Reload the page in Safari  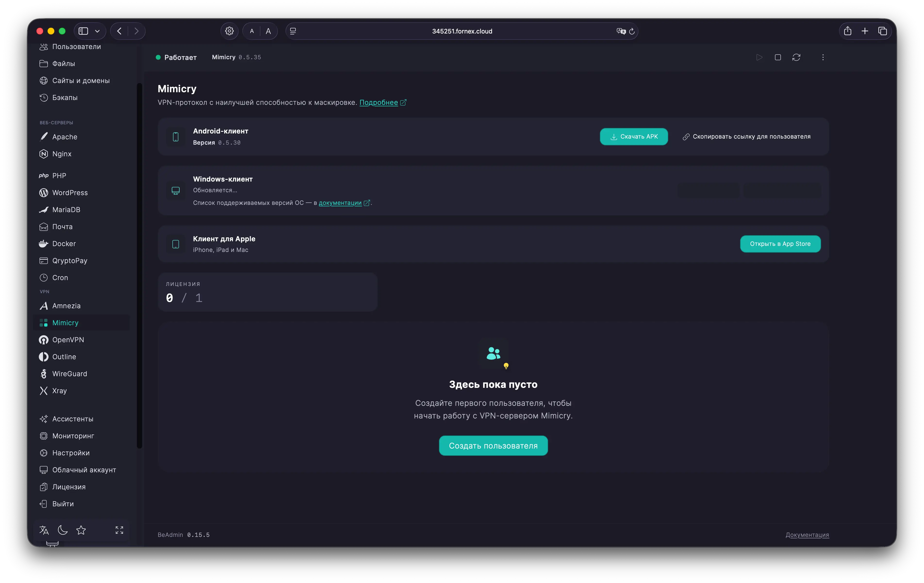[632, 31]
